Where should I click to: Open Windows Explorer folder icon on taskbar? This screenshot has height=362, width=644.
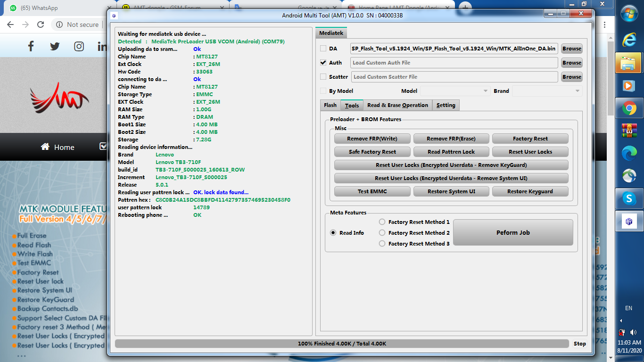[x=628, y=63]
